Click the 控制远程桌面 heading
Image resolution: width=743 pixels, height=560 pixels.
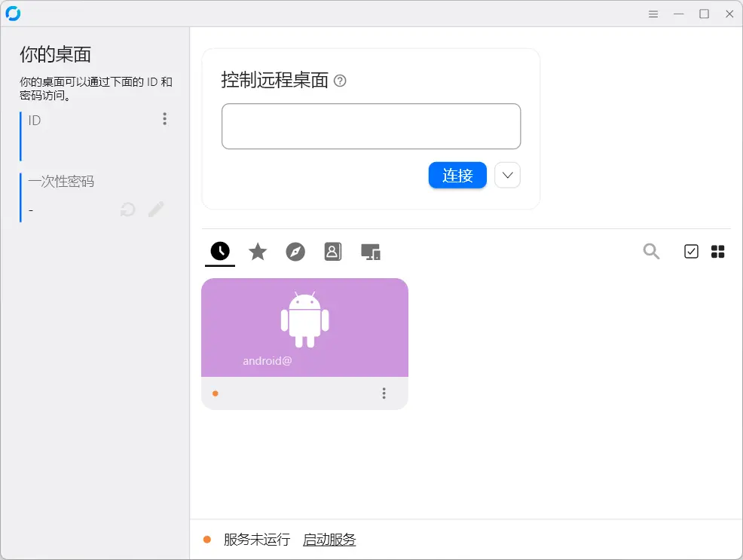pyautogui.click(x=275, y=80)
